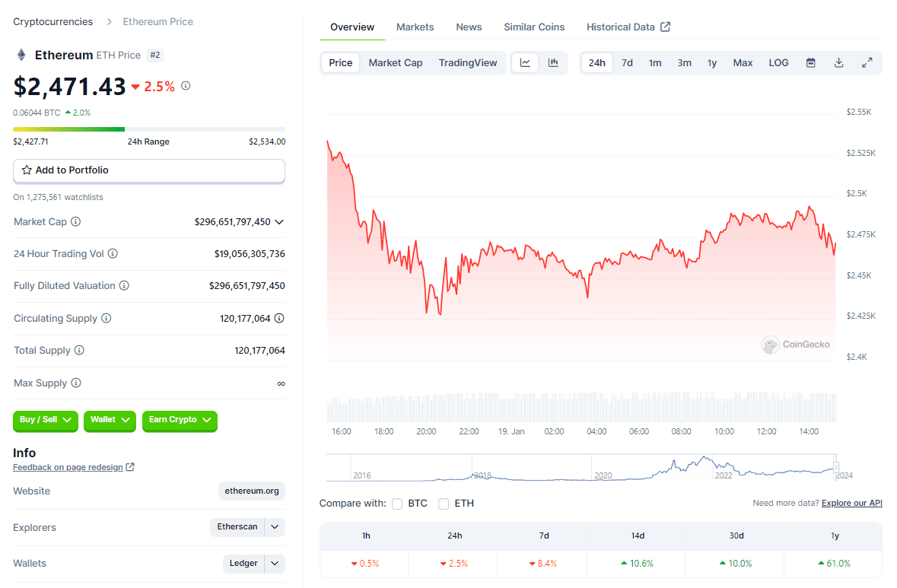This screenshot has height=588, width=897.
Task: Select the TradingView chart tab
Action: pos(468,63)
